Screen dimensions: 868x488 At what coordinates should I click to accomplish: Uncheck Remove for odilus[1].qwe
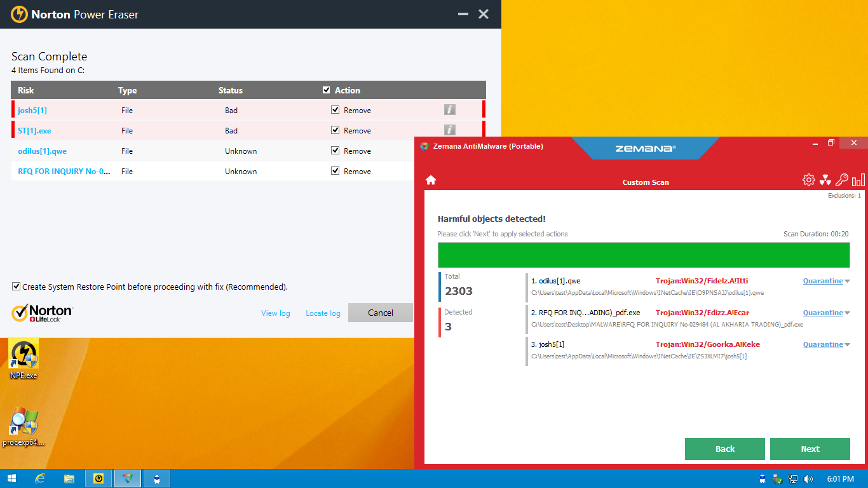(335, 151)
